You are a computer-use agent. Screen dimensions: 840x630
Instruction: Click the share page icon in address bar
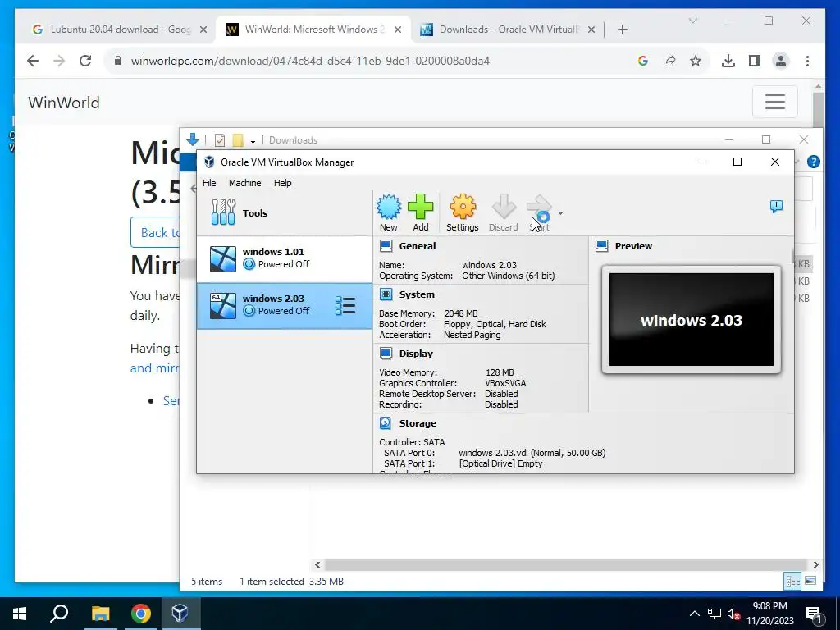[x=669, y=61]
